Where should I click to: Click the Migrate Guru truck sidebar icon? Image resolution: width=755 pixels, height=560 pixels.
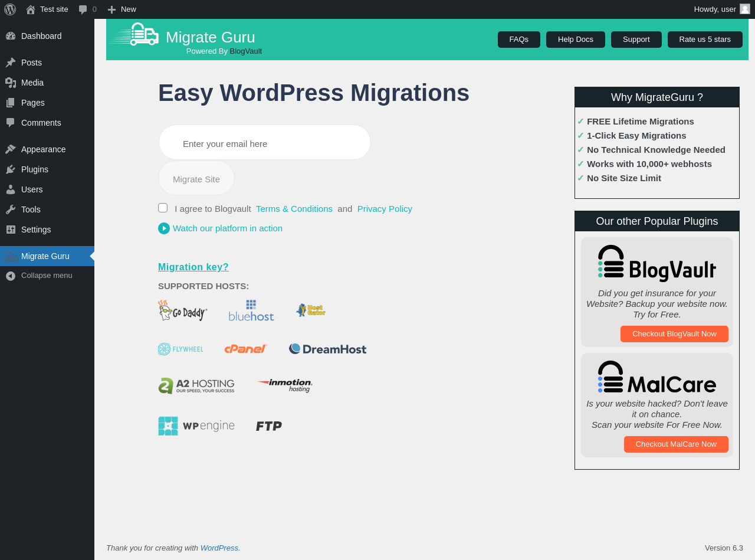(11, 256)
